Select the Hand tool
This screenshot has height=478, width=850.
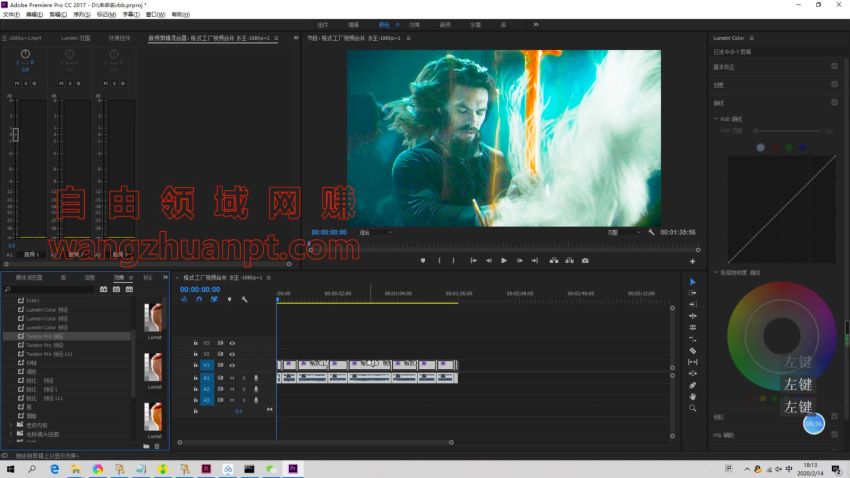coord(692,397)
